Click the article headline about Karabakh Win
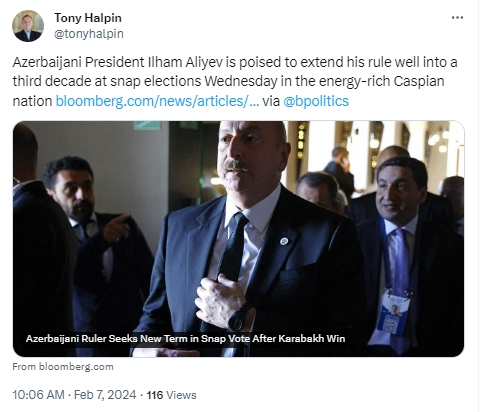 pyautogui.click(x=185, y=339)
